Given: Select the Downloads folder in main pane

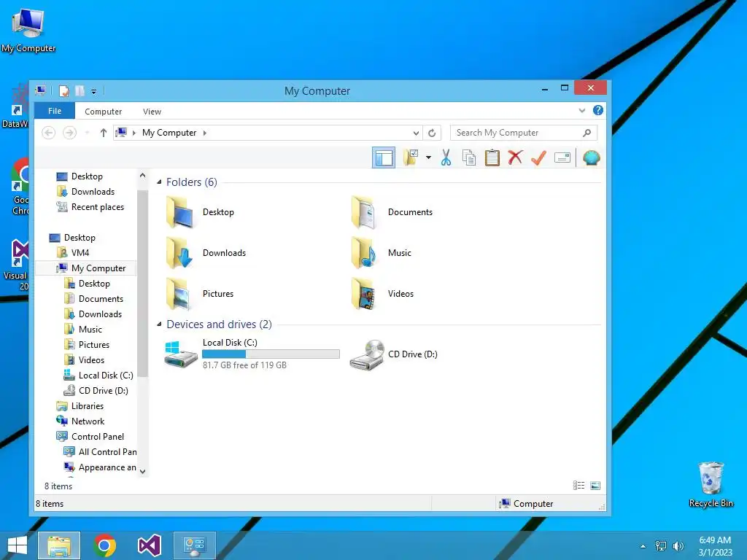Looking at the screenshot, I should 206,253.
